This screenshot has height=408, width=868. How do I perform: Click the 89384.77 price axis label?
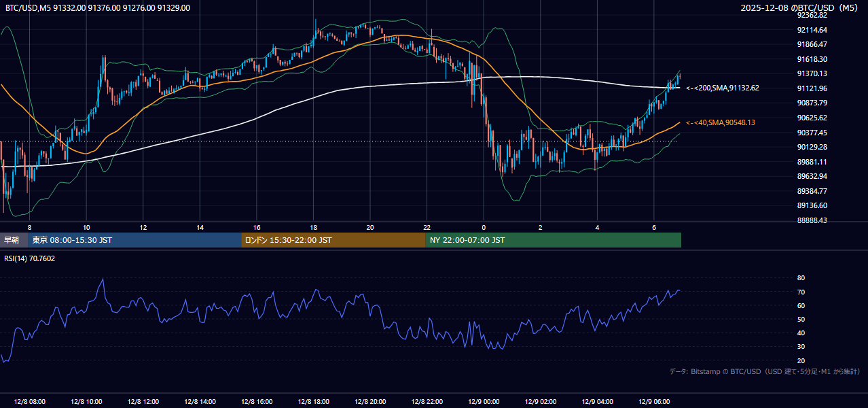coord(812,191)
